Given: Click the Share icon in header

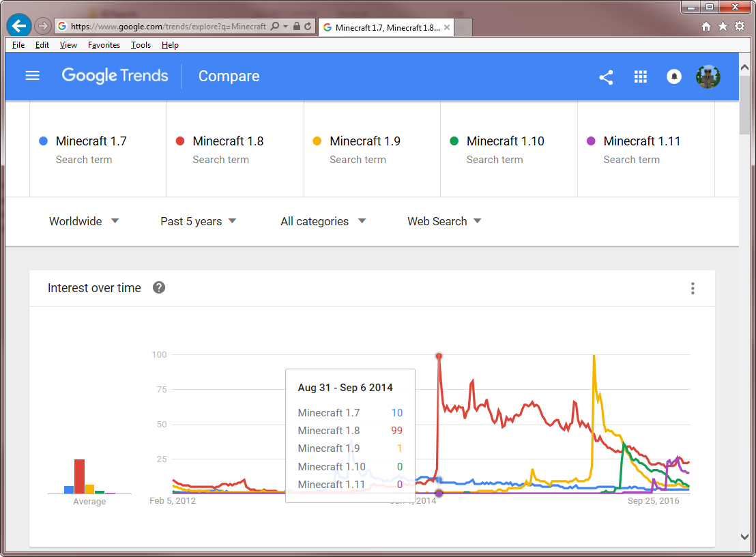Looking at the screenshot, I should pyautogui.click(x=606, y=76).
